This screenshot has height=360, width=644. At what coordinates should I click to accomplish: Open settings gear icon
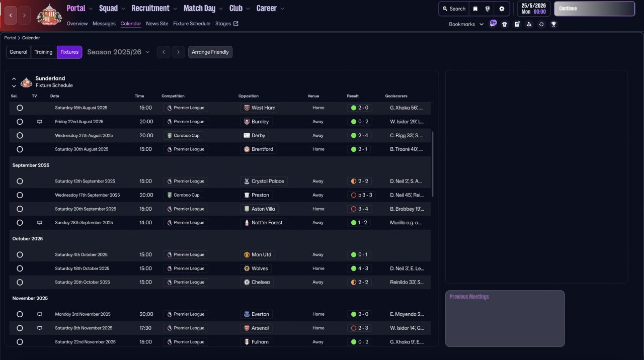(x=502, y=9)
